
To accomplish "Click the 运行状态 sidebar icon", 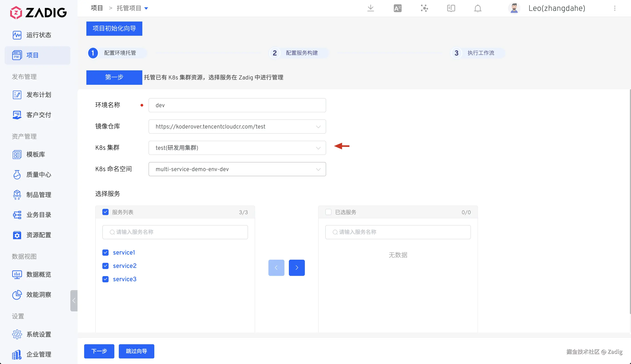I will tap(17, 35).
